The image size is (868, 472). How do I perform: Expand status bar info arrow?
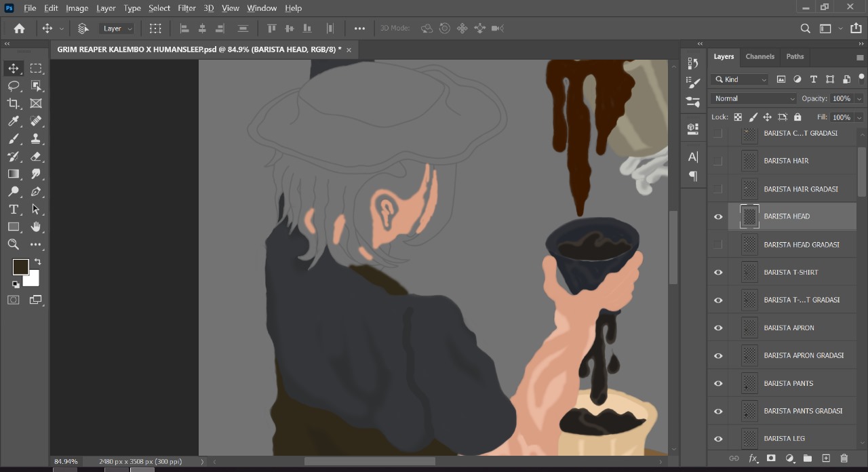pos(202,461)
